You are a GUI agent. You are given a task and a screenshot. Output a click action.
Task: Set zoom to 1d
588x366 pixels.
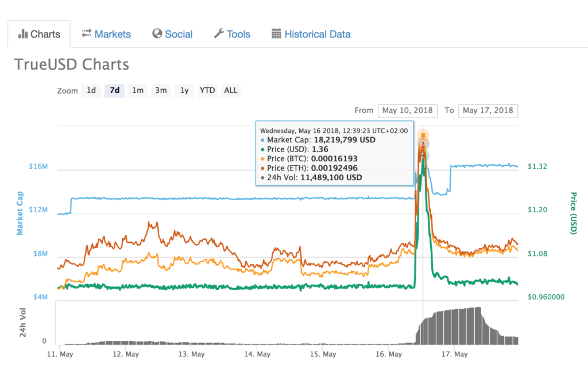coord(91,90)
